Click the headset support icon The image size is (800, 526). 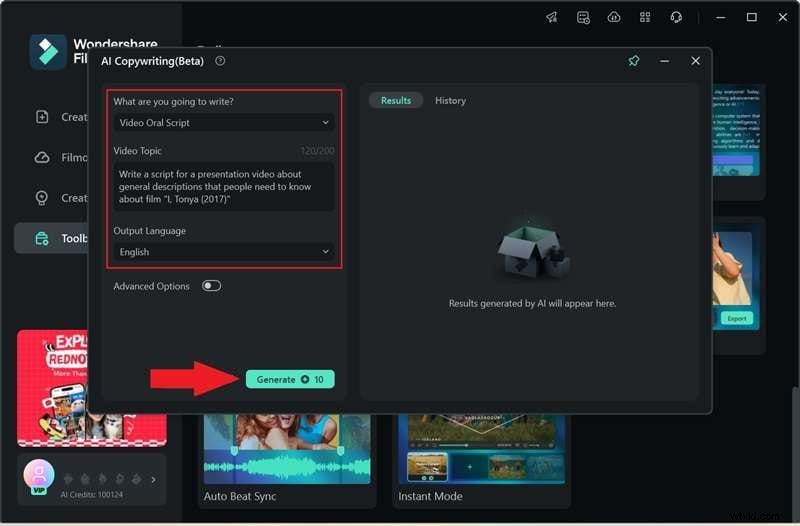coord(676,17)
